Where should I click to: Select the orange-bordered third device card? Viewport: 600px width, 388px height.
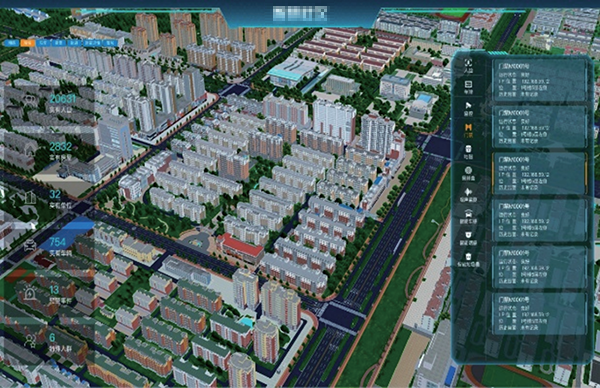539,173
